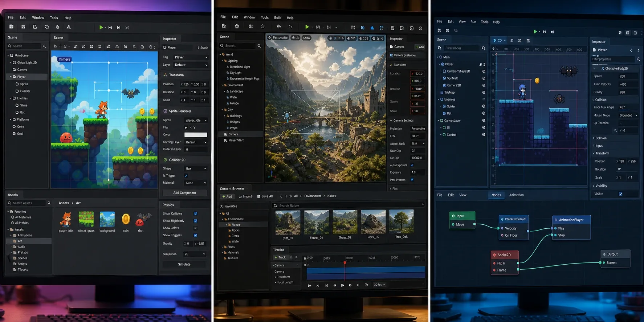This screenshot has height=322, width=644.
Task: Click the Player resource icon in right editor Inspector
Action: [x=594, y=50]
